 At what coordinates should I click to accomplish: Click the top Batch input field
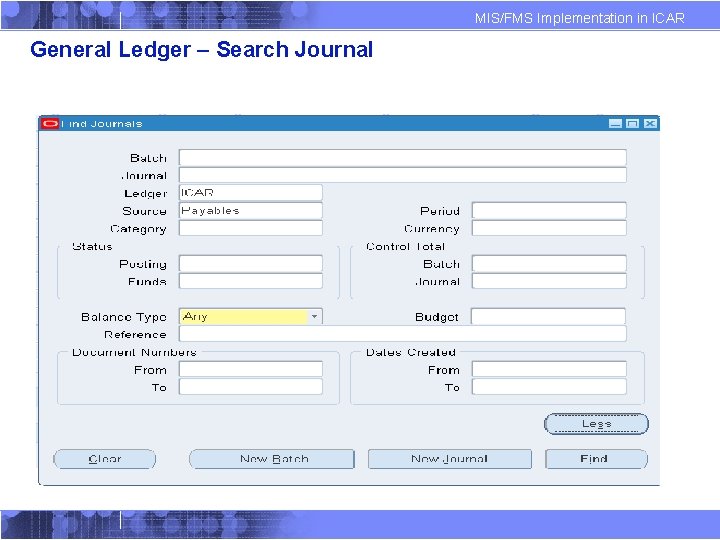click(403, 158)
